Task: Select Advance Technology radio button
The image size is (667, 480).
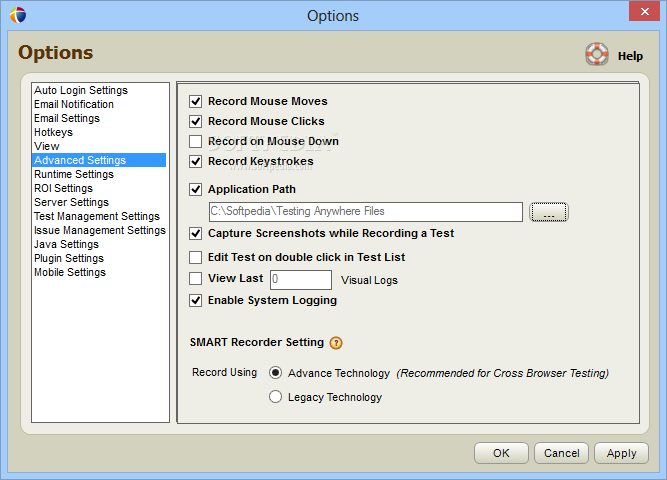Action: [x=275, y=373]
